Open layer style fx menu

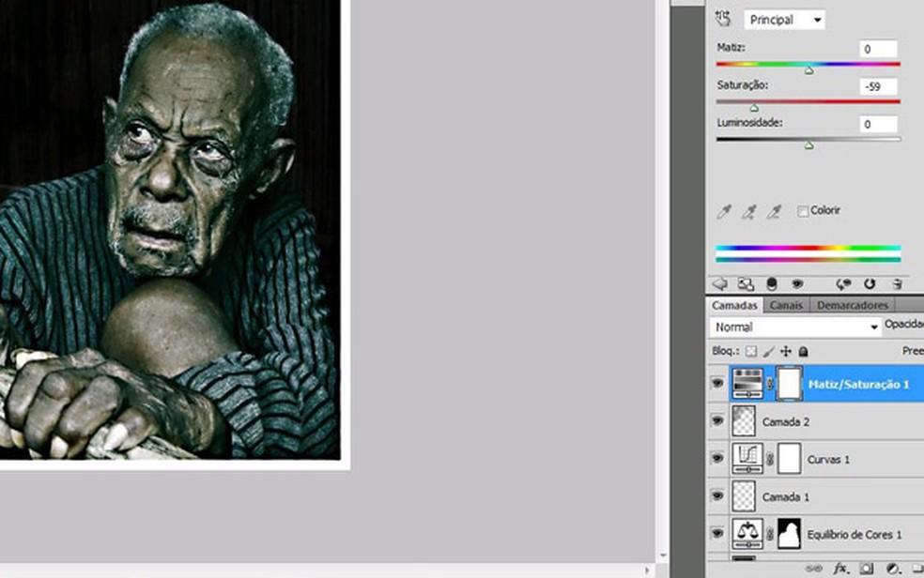(x=840, y=569)
